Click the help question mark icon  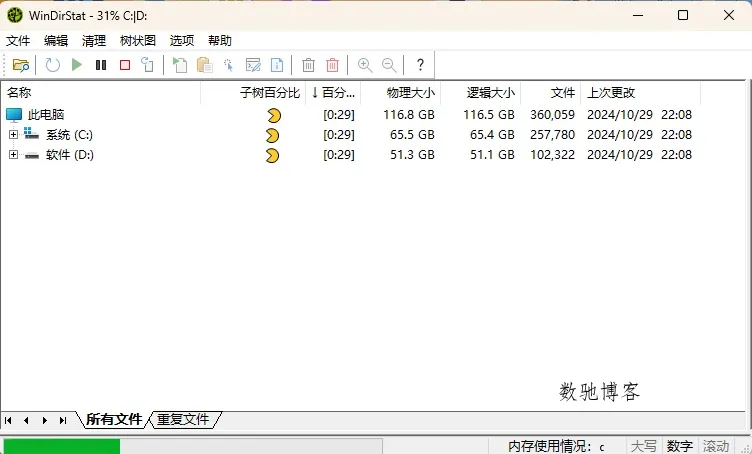(420, 64)
